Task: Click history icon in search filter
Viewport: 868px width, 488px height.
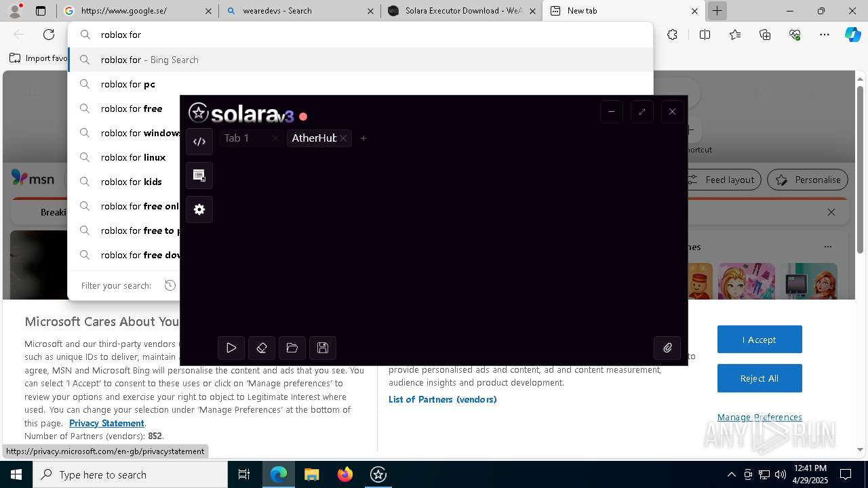Action: [x=170, y=285]
